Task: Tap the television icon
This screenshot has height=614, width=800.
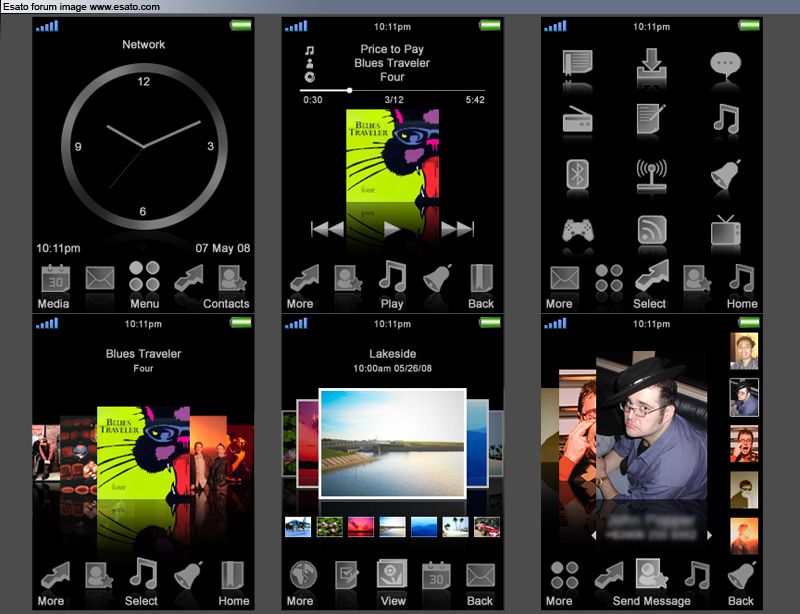Action: (x=725, y=231)
